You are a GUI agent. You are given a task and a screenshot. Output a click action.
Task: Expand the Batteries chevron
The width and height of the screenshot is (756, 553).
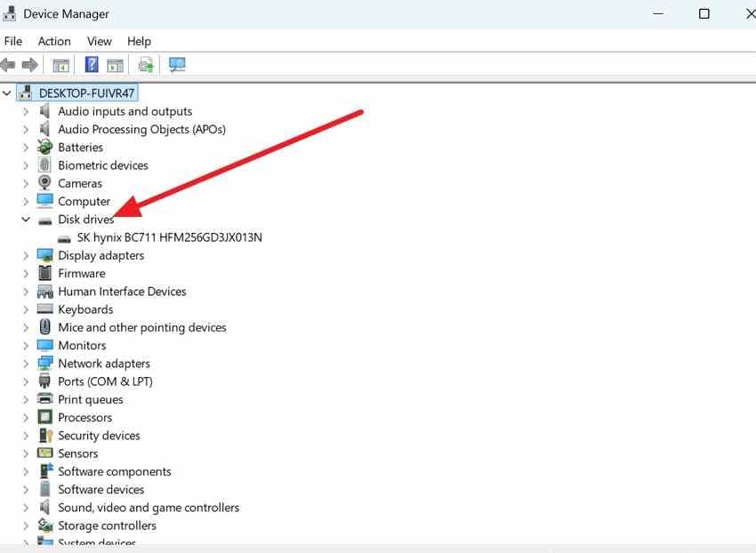pos(26,148)
